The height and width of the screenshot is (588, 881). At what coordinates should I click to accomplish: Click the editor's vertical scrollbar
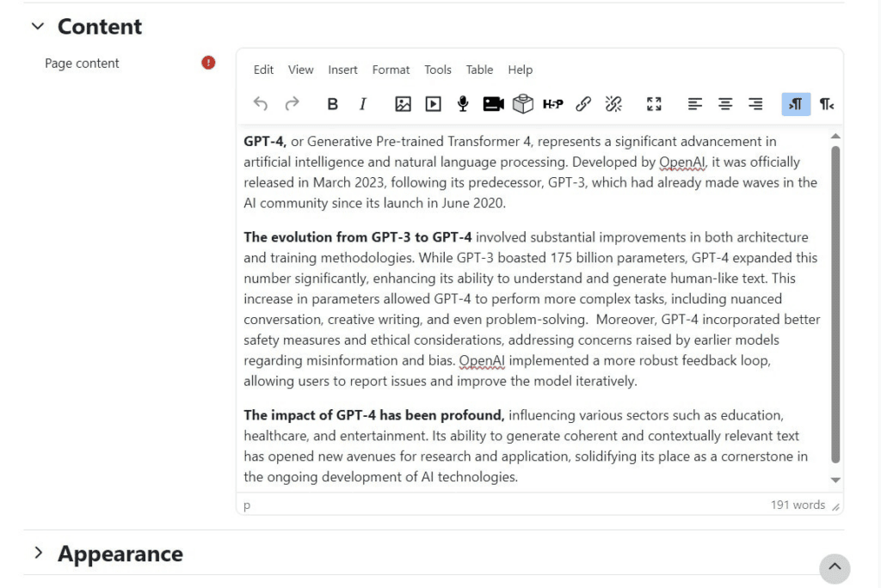click(835, 303)
